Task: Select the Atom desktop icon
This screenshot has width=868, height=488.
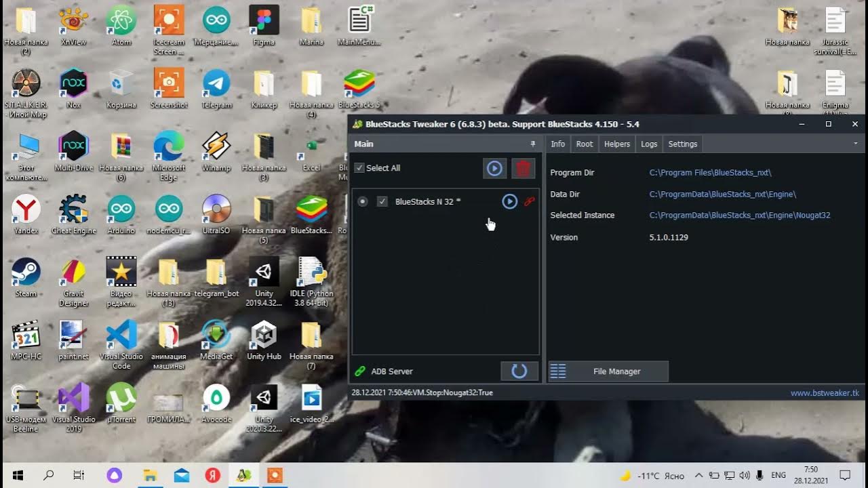Action: tap(121, 27)
